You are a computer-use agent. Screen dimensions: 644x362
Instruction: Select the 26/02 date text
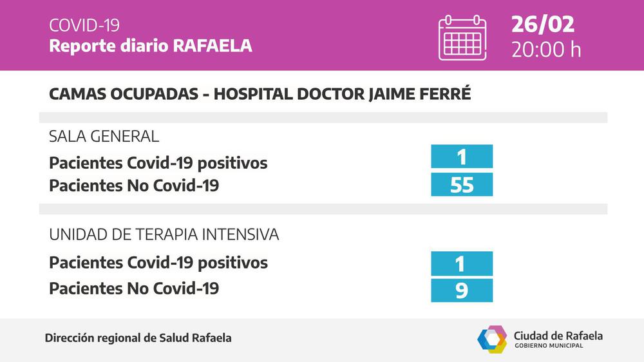pos(542,24)
